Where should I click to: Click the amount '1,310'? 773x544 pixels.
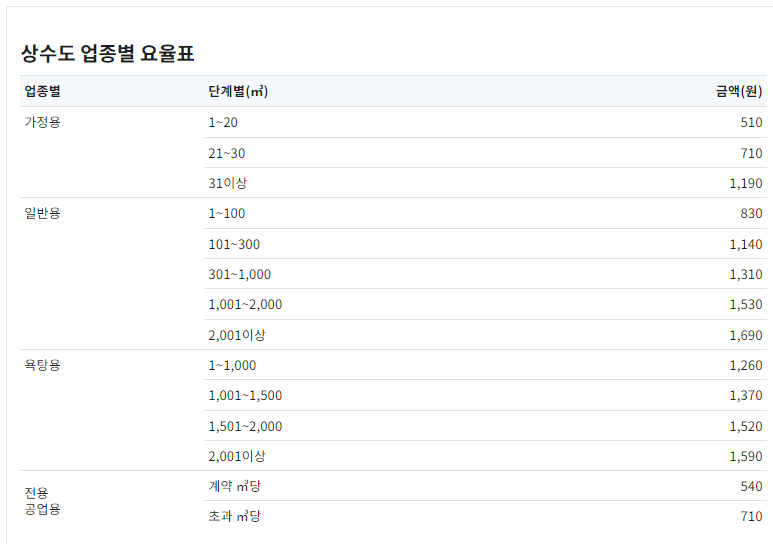(x=746, y=274)
